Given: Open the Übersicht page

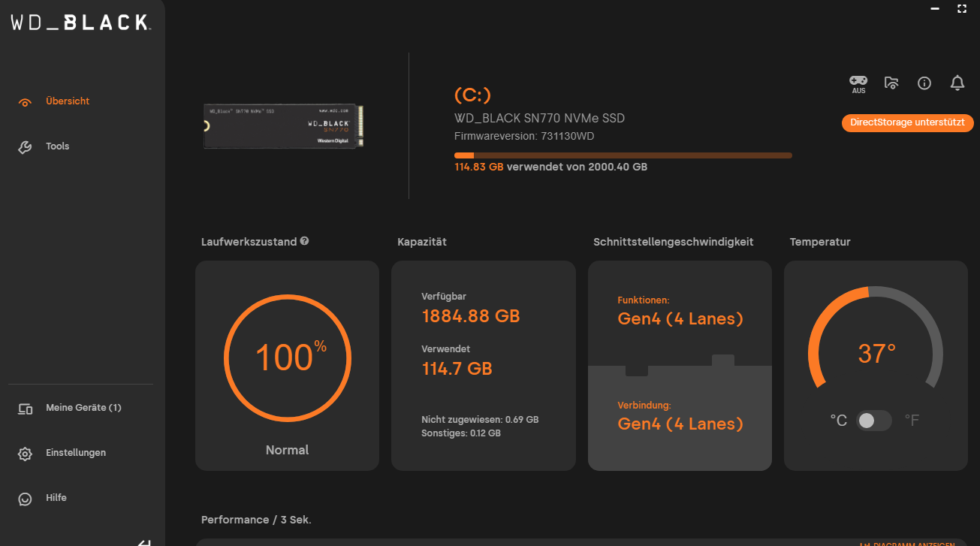Looking at the screenshot, I should (68, 101).
